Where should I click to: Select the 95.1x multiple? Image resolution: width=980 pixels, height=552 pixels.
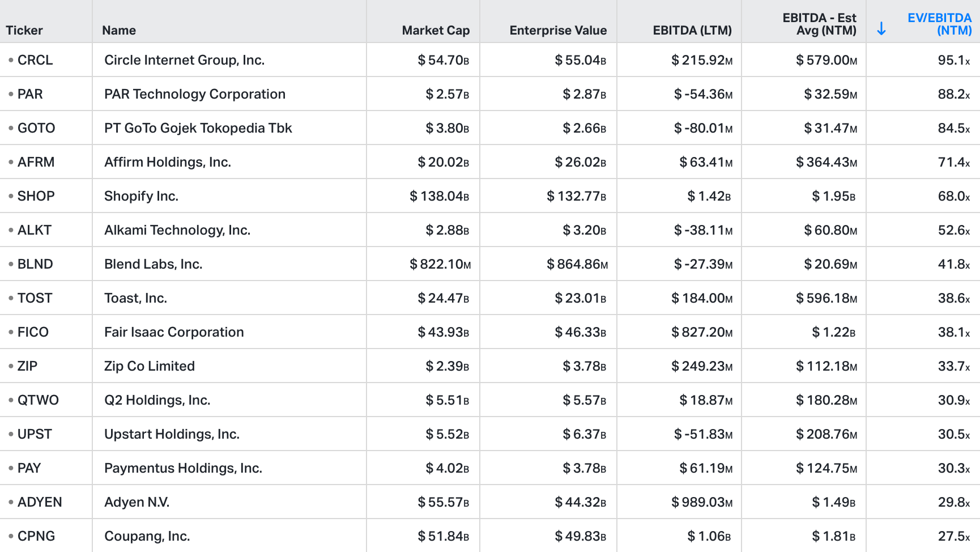pos(954,60)
